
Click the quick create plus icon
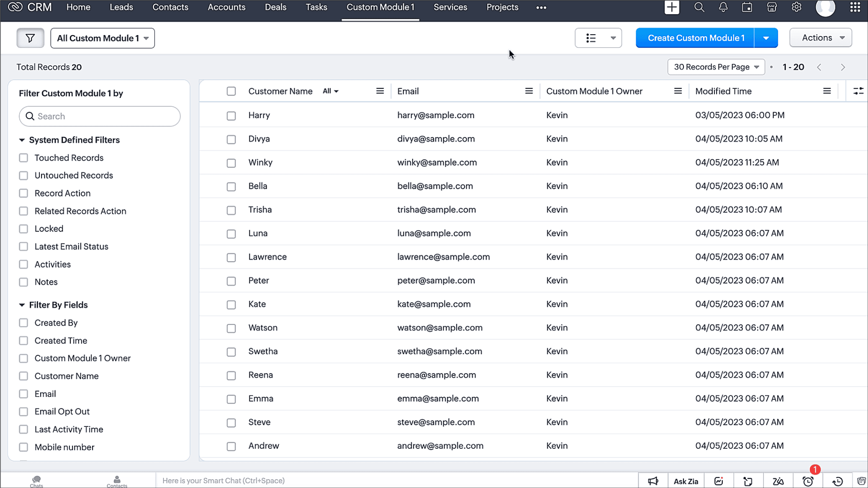click(672, 7)
